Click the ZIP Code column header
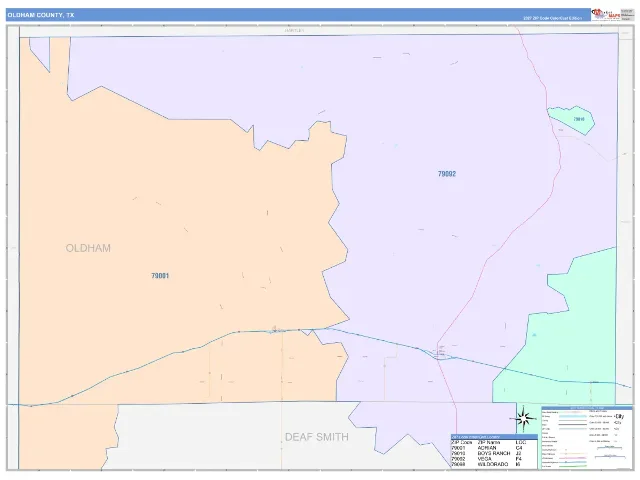The height and width of the screenshot is (480, 640). [462, 442]
